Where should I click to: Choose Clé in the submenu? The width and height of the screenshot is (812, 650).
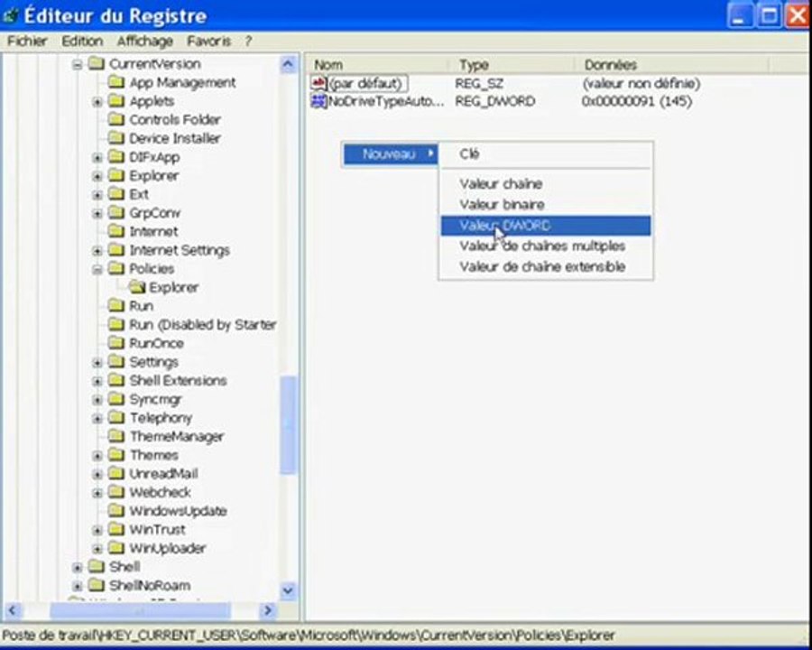pyautogui.click(x=546, y=154)
